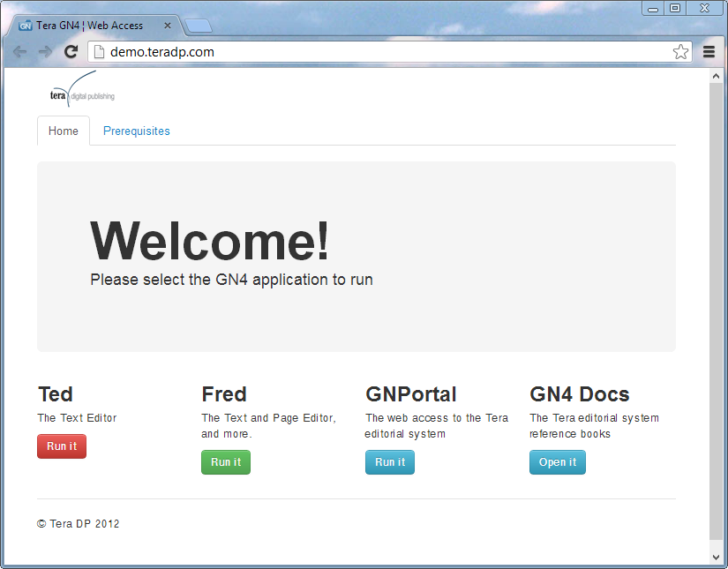Click the vertical scrollbar track
This screenshot has width=728, height=569.
pyautogui.click(x=716, y=311)
